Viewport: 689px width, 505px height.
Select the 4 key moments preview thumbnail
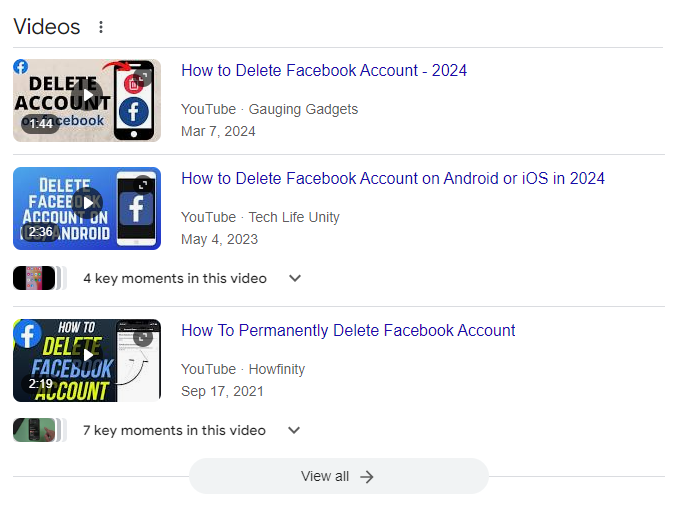[x=40, y=278]
